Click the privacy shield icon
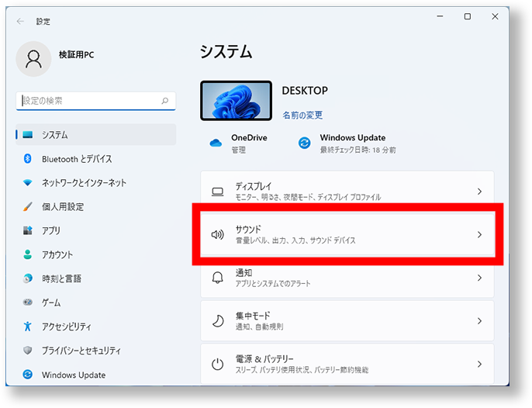This screenshot has height=408, width=532. click(x=27, y=351)
